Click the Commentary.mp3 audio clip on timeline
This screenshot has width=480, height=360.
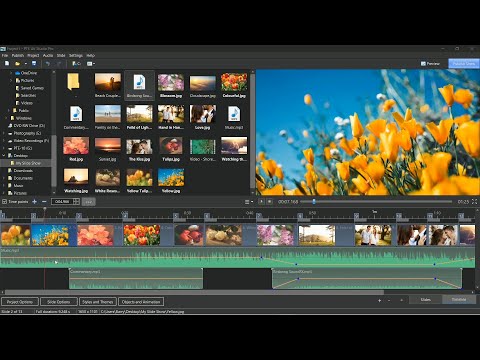[136, 279]
